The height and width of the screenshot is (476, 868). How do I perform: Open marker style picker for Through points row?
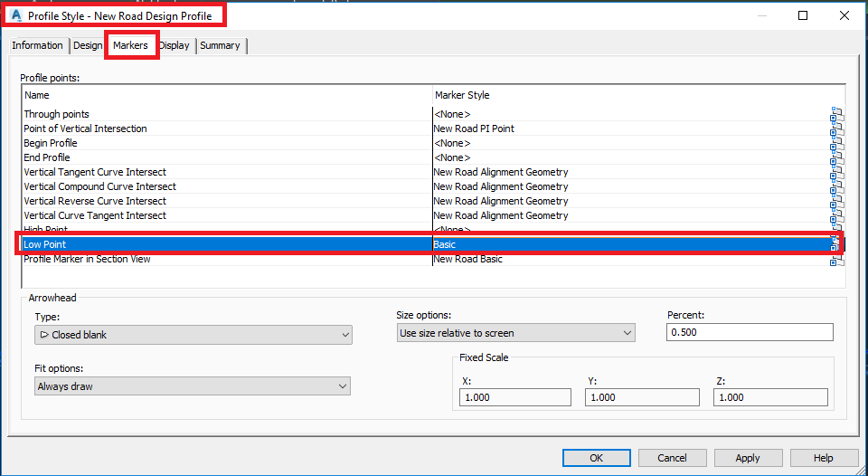tap(836, 115)
